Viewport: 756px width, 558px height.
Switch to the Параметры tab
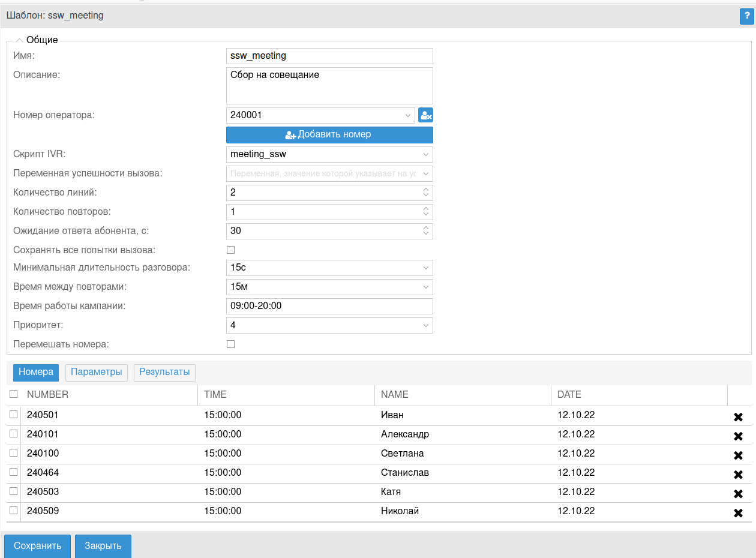point(96,372)
